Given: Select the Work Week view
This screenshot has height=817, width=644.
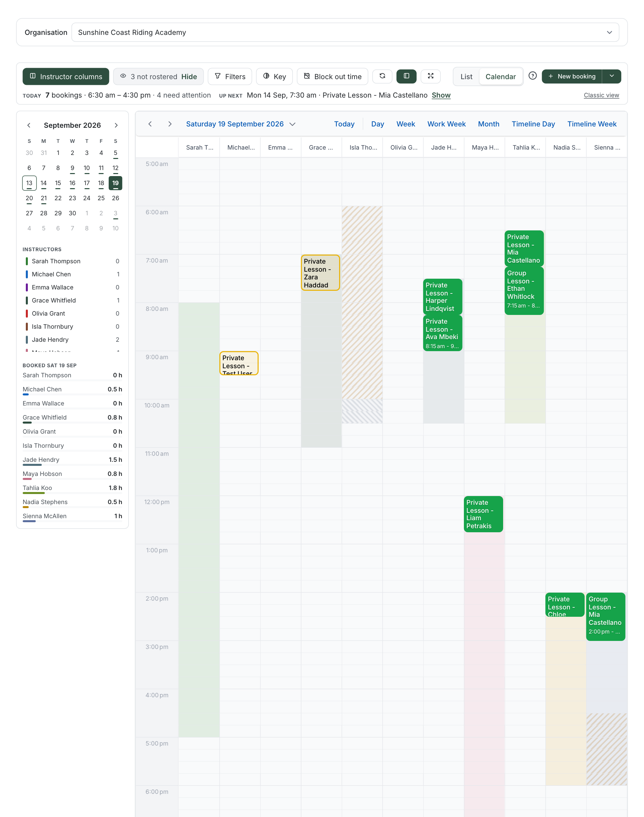Looking at the screenshot, I should click(x=446, y=124).
